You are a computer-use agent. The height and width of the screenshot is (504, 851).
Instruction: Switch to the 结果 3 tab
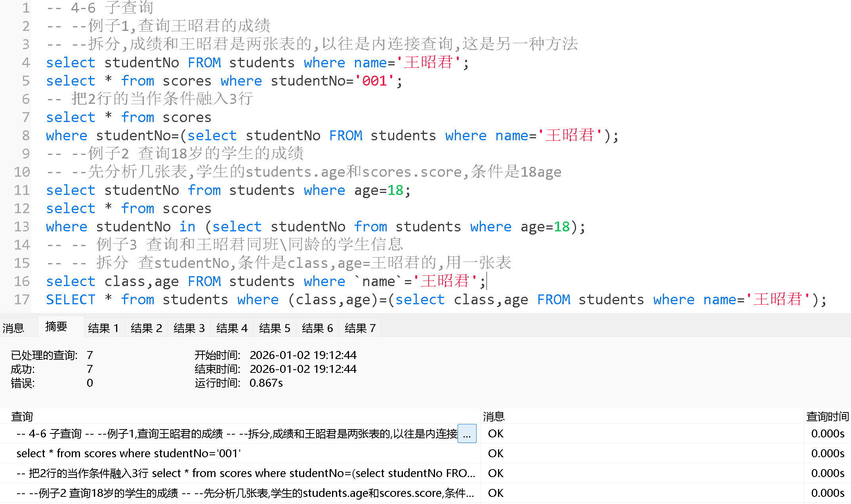[x=189, y=328]
